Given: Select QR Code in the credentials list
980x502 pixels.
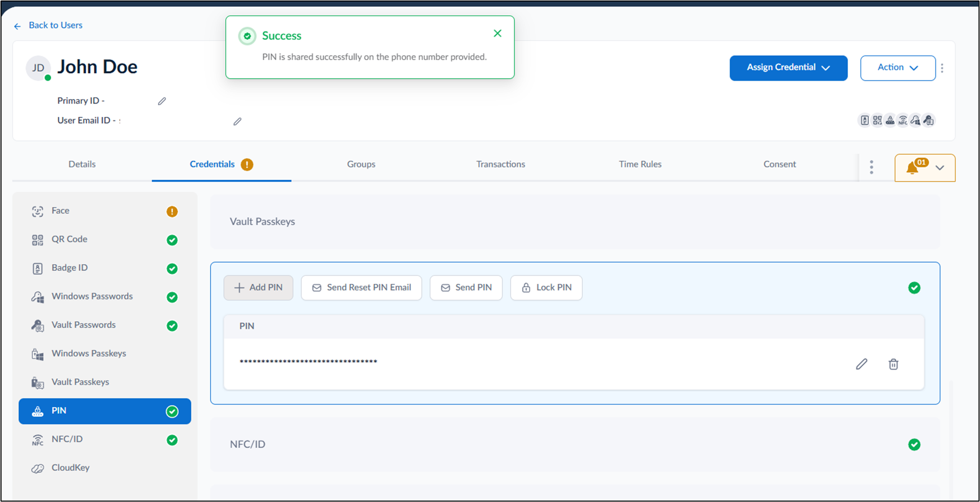Looking at the screenshot, I should tap(105, 240).
